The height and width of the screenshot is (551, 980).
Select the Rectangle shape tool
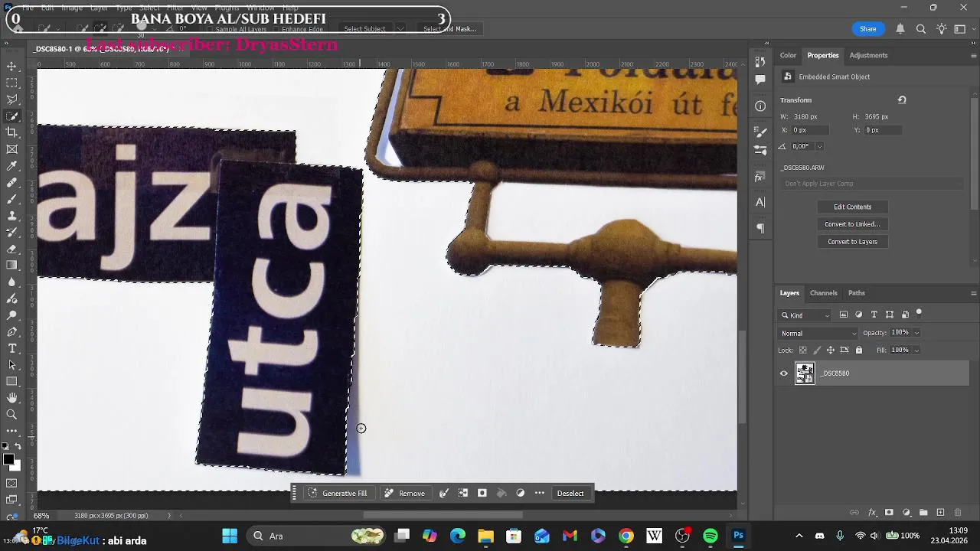[x=12, y=381]
